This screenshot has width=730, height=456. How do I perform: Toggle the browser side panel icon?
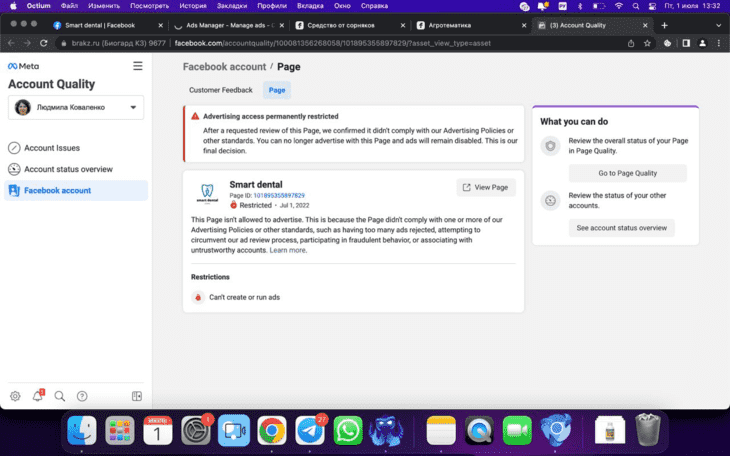(686, 43)
